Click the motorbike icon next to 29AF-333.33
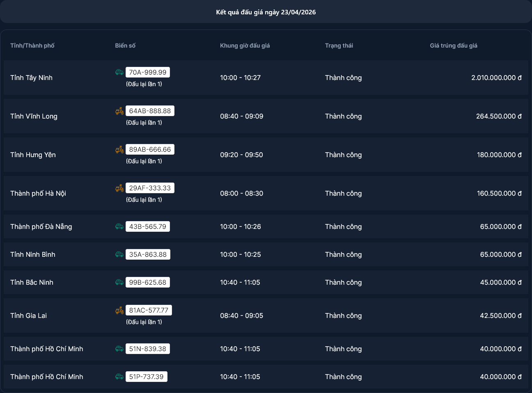Screen dimensions: 532x393 pos(119,188)
